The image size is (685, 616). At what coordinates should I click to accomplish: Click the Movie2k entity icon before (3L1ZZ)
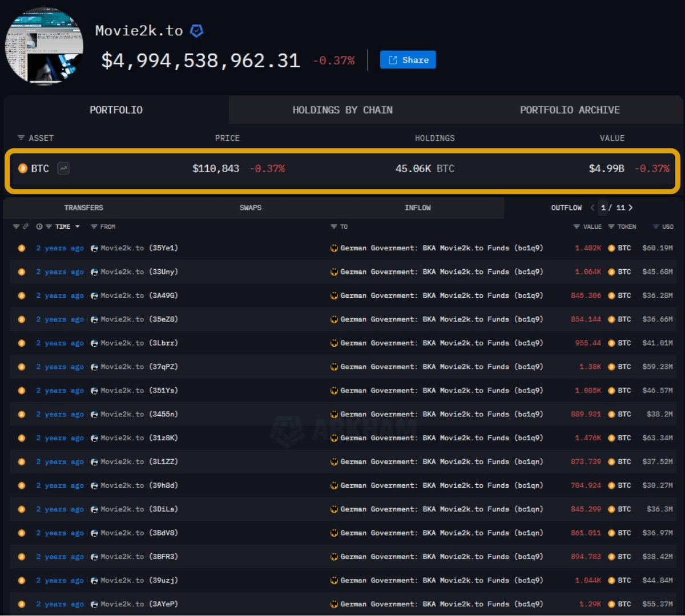point(94,462)
